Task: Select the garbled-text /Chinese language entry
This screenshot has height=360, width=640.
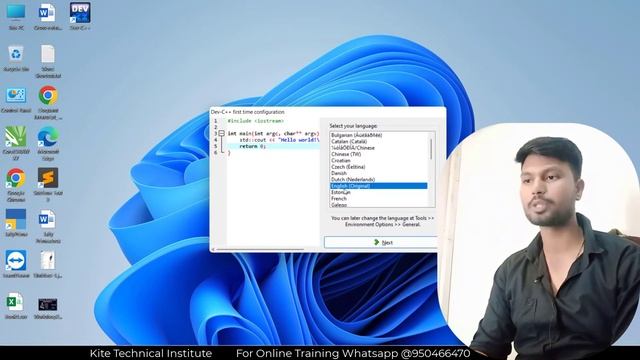Action: 378,148
